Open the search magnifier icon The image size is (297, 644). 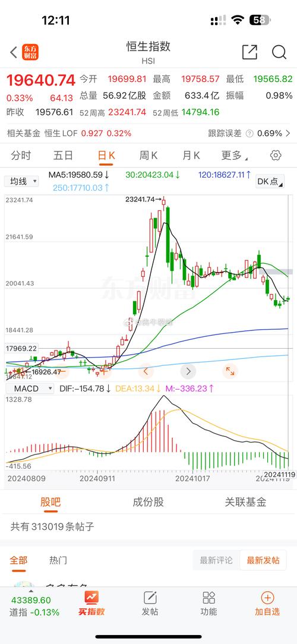tap(279, 52)
